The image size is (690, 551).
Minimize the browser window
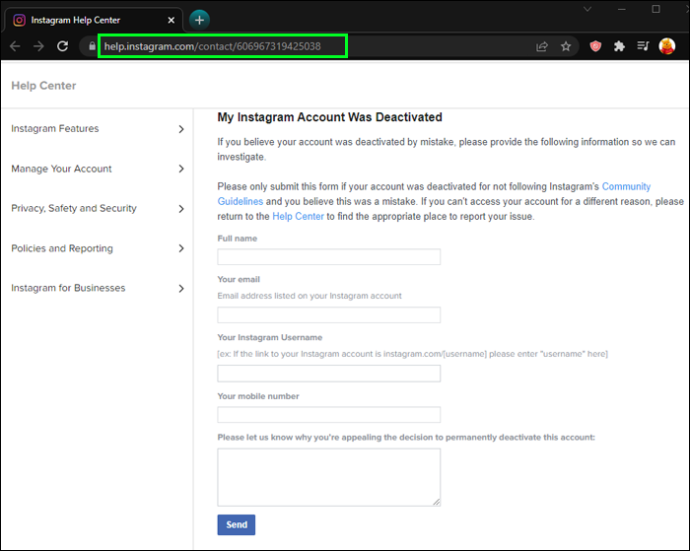(621, 9)
